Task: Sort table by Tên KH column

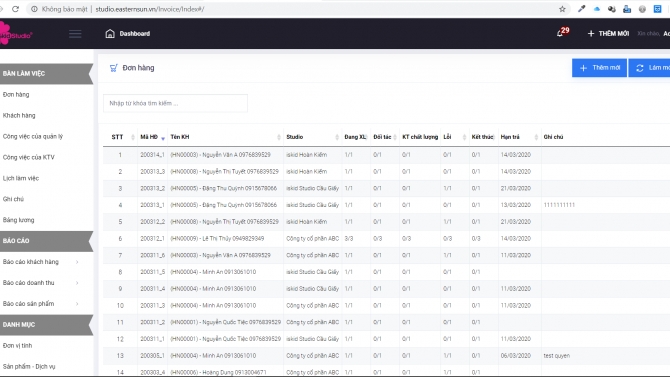Action: point(225,137)
